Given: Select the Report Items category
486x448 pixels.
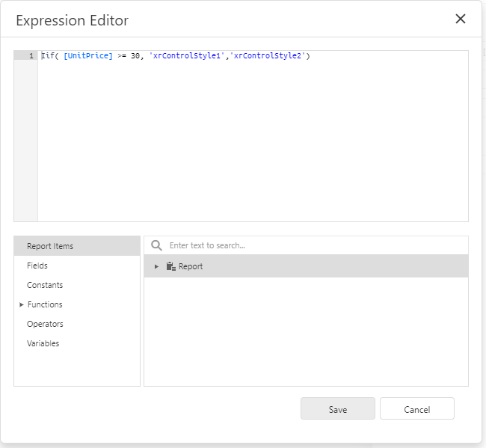Looking at the screenshot, I should pyautogui.click(x=50, y=246).
